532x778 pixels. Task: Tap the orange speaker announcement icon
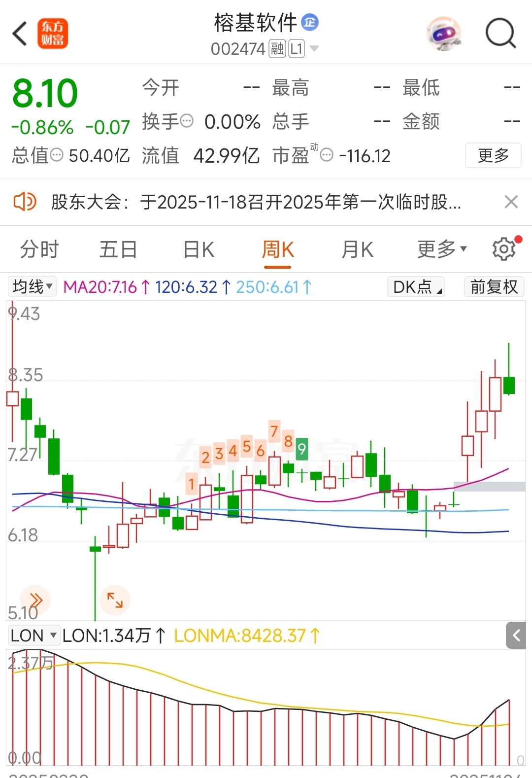pos(25,202)
